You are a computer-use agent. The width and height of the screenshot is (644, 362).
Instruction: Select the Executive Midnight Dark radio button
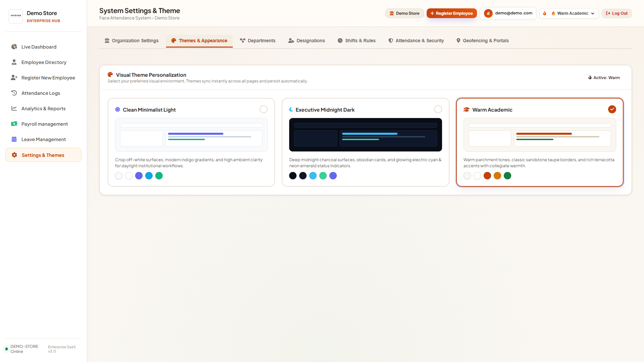[438, 109]
